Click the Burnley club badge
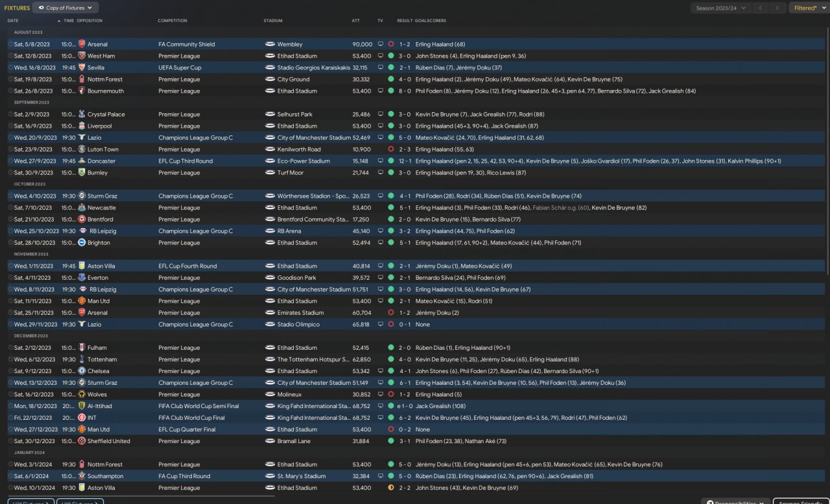This screenshot has height=504, width=830. coord(82,172)
